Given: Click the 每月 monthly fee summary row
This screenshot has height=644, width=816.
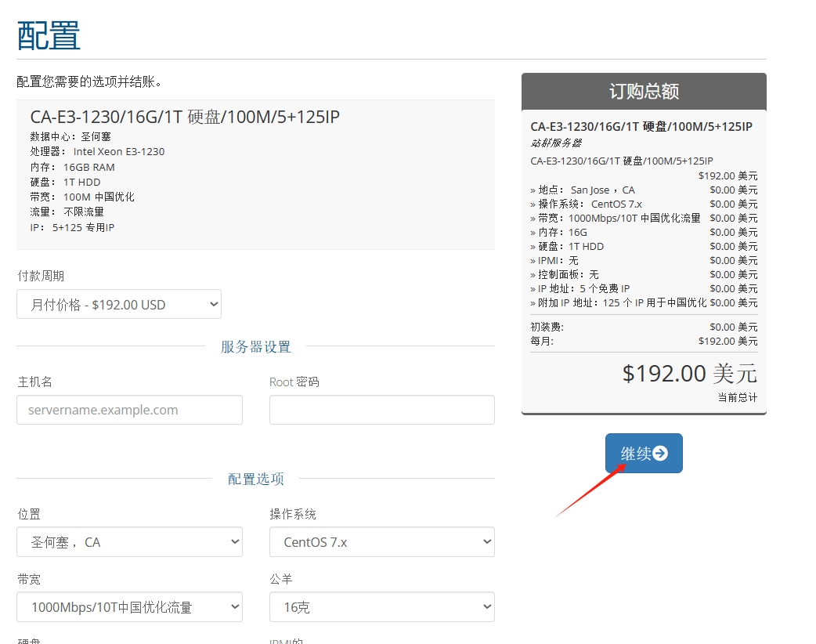Looking at the screenshot, I should [x=644, y=342].
